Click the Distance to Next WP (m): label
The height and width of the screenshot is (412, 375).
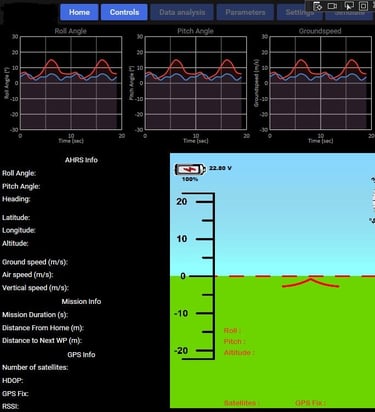(x=42, y=341)
